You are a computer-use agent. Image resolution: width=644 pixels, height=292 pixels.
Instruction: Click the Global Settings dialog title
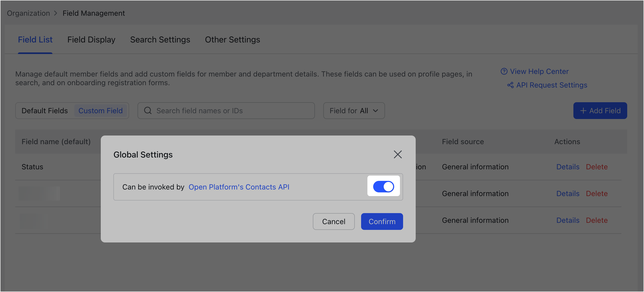point(143,155)
